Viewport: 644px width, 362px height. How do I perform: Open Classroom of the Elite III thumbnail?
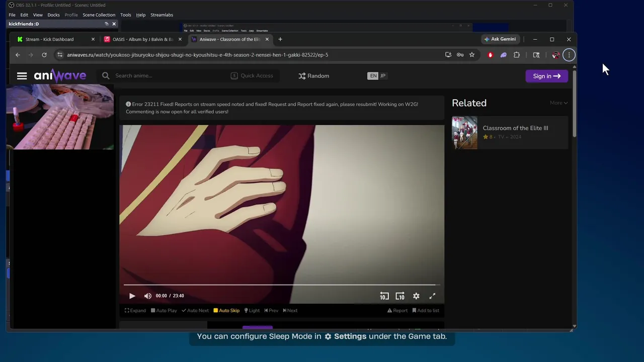(464, 133)
